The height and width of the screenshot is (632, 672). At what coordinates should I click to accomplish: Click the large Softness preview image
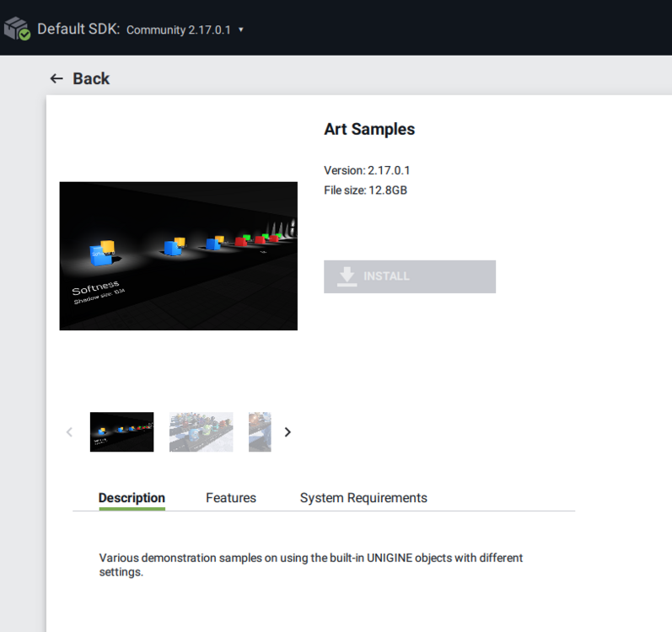tap(178, 255)
